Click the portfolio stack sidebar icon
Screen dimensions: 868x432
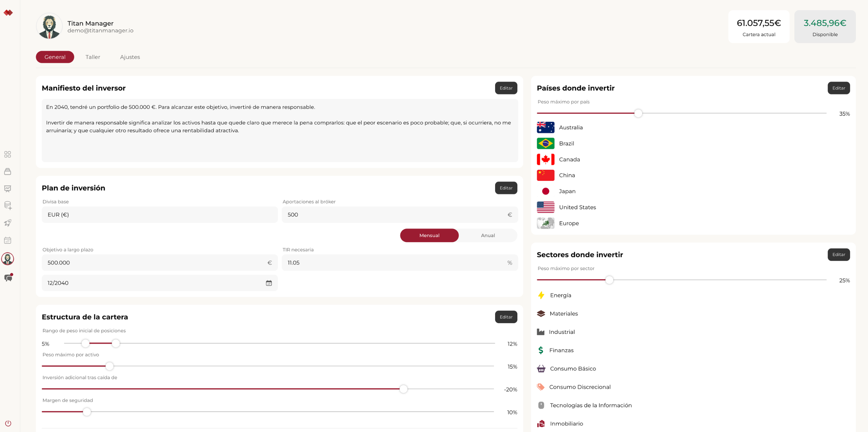pyautogui.click(x=7, y=172)
